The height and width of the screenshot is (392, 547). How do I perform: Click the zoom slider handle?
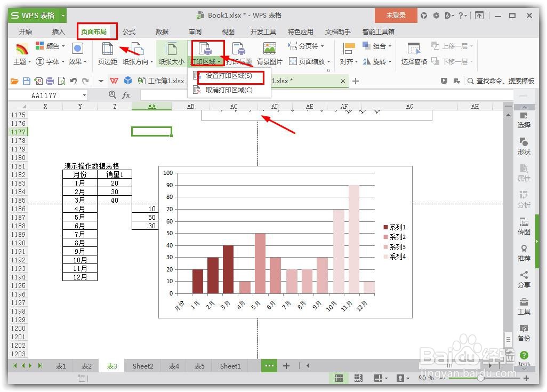[x=481, y=378]
